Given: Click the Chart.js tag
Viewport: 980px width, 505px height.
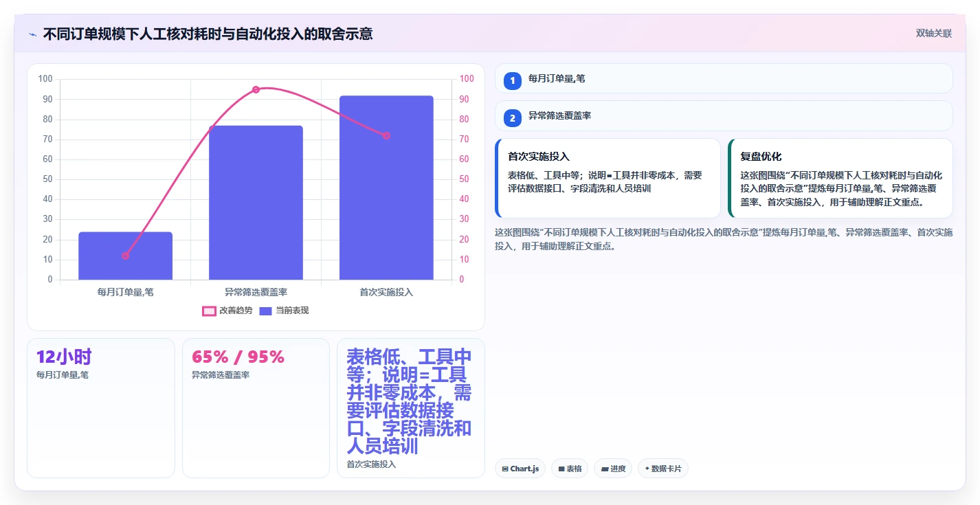Looking at the screenshot, I should point(520,469).
